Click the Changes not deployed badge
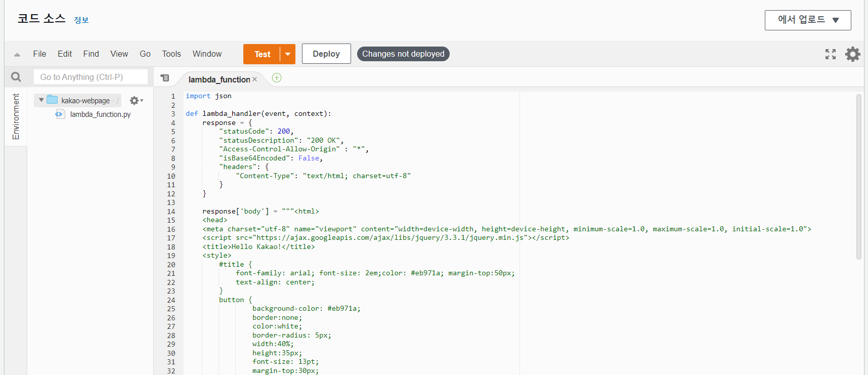The width and height of the screenshot is (868, 375). click(403, 54)
